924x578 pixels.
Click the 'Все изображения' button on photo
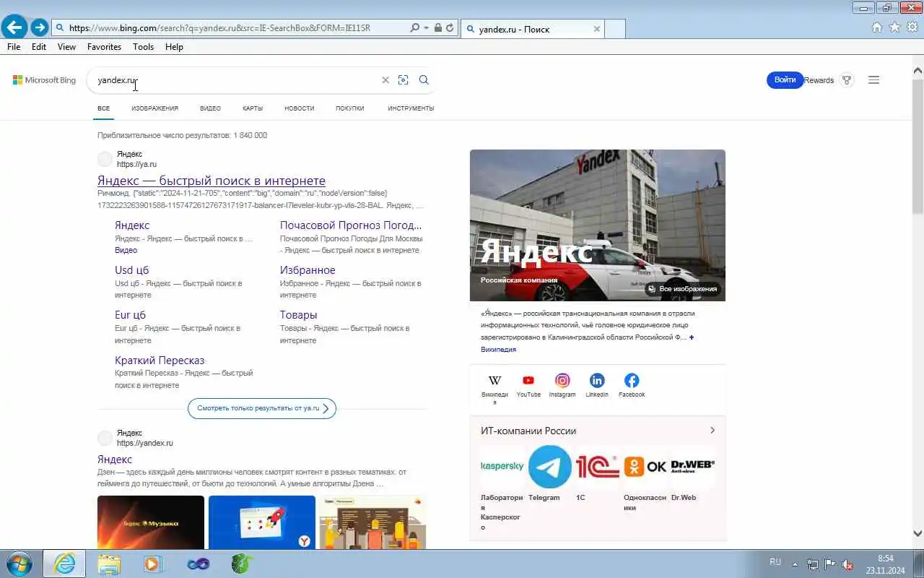pyautogui.click(x=683, y=289)
